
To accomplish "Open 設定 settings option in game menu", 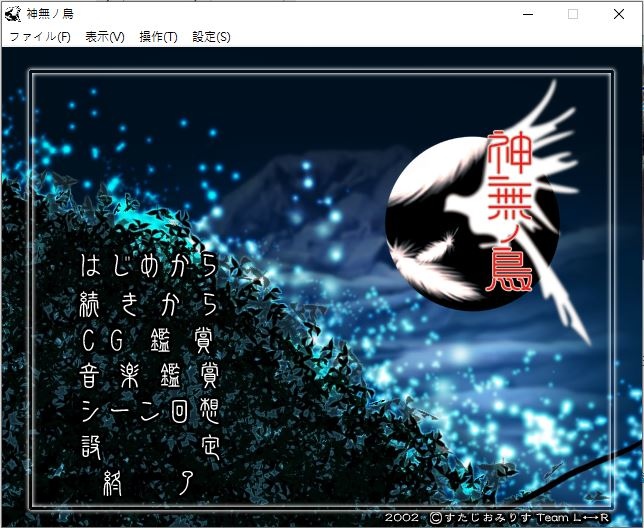I will (149, 447).
